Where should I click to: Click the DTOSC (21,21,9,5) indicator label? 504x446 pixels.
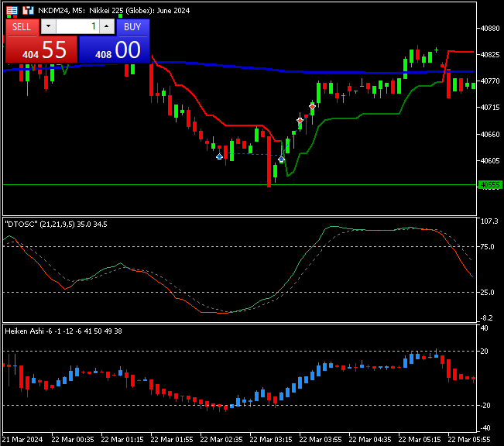57,225
